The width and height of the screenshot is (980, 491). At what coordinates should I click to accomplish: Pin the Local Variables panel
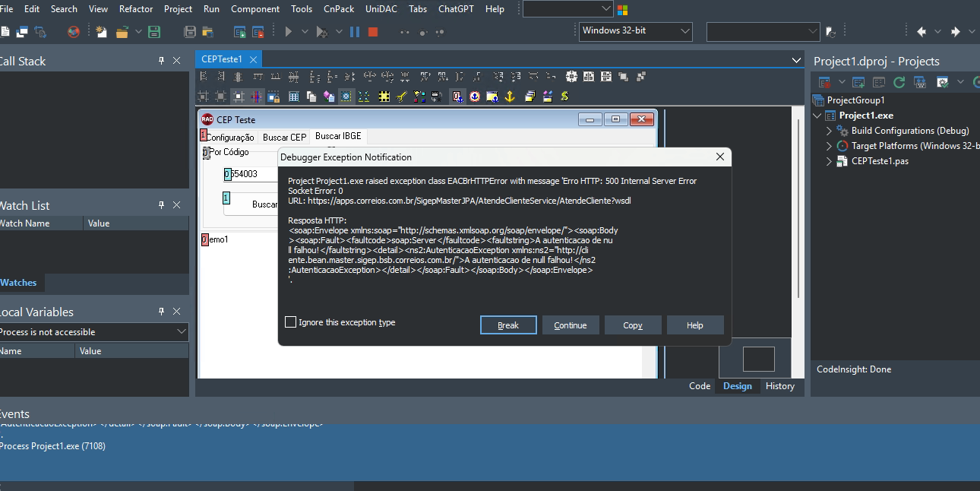161,312
